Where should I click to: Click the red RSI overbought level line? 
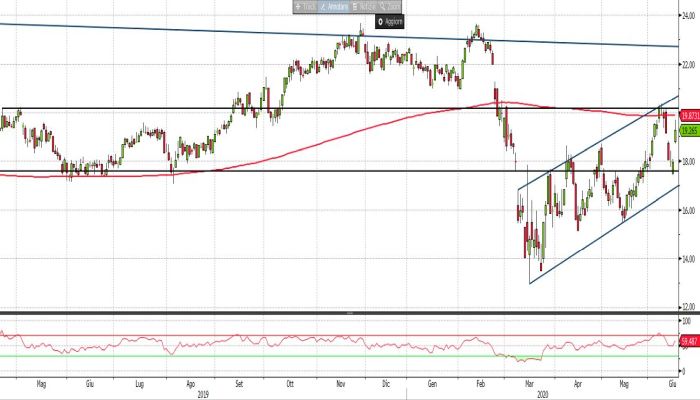coord(300,335)
